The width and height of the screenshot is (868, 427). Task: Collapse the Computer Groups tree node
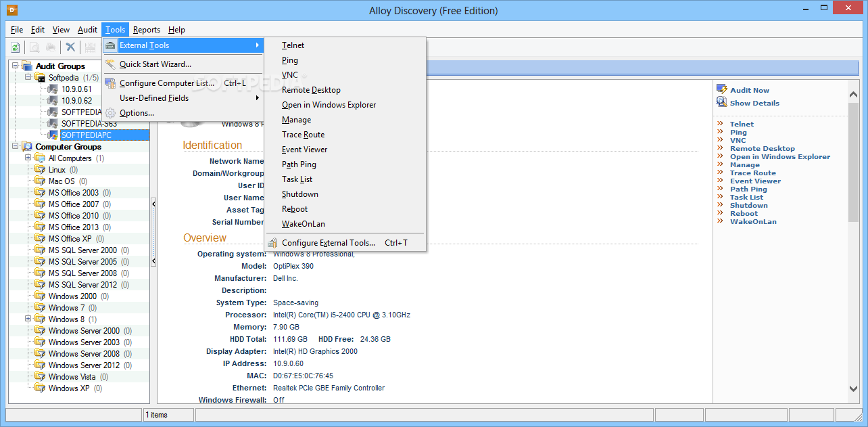[x=16, y=147]
